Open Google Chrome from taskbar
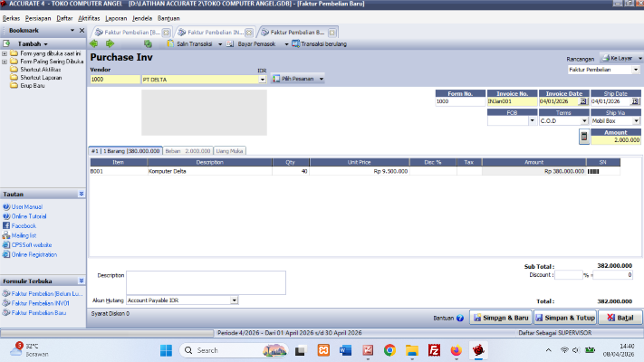The height and width of the screenshot is (362, 644). (x=389, y=350)
